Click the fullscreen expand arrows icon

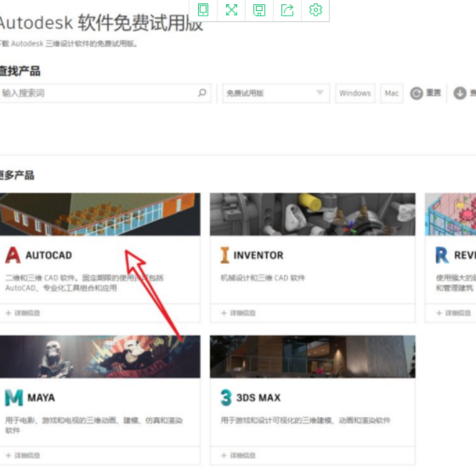point(231,10)
